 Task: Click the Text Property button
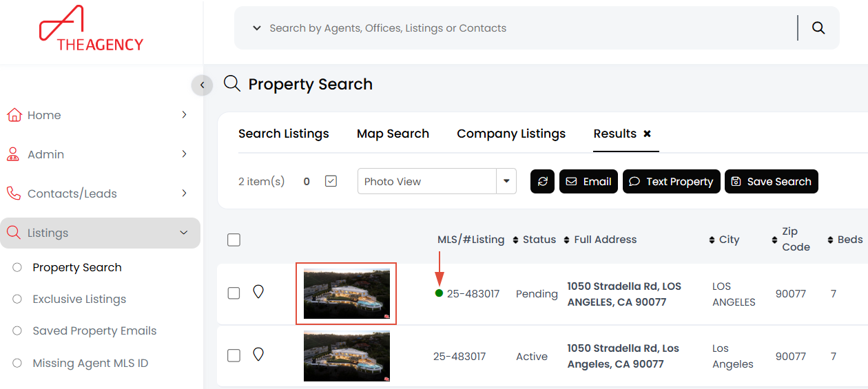tap(671, 182)
